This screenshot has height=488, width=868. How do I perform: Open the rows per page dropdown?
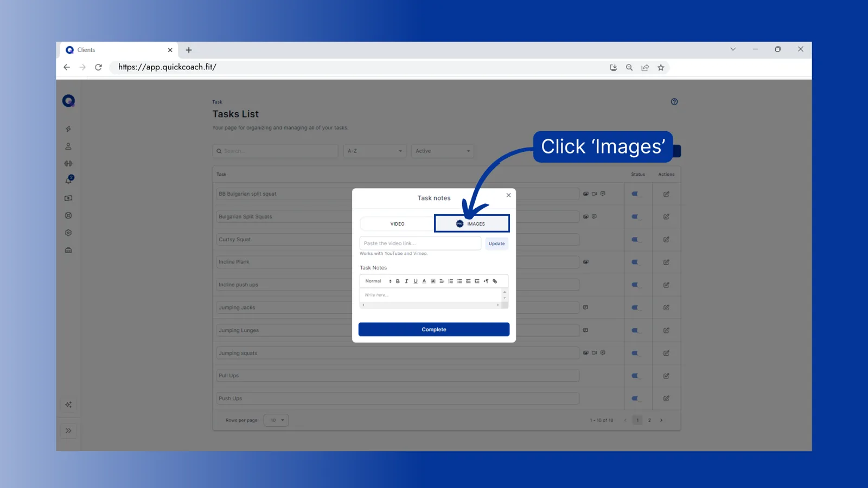click(276, 420)
